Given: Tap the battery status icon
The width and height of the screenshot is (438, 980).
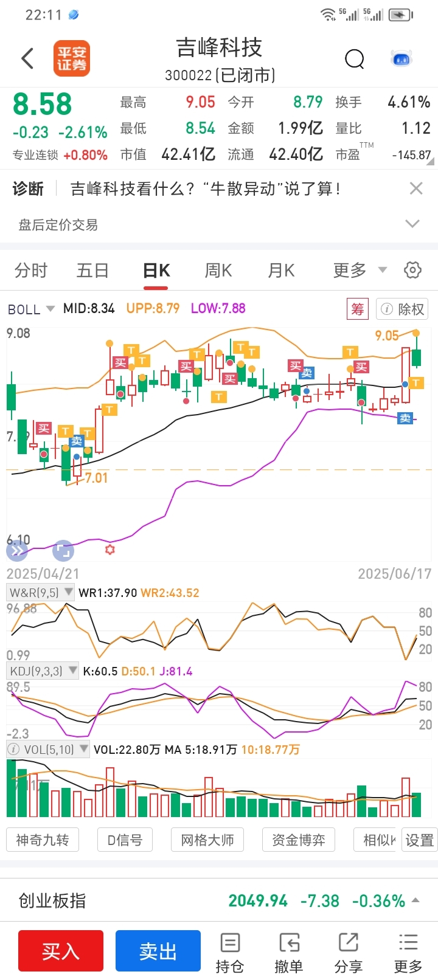Looking at the screenshot, I should pyautogui.click(x=401, y=15).
